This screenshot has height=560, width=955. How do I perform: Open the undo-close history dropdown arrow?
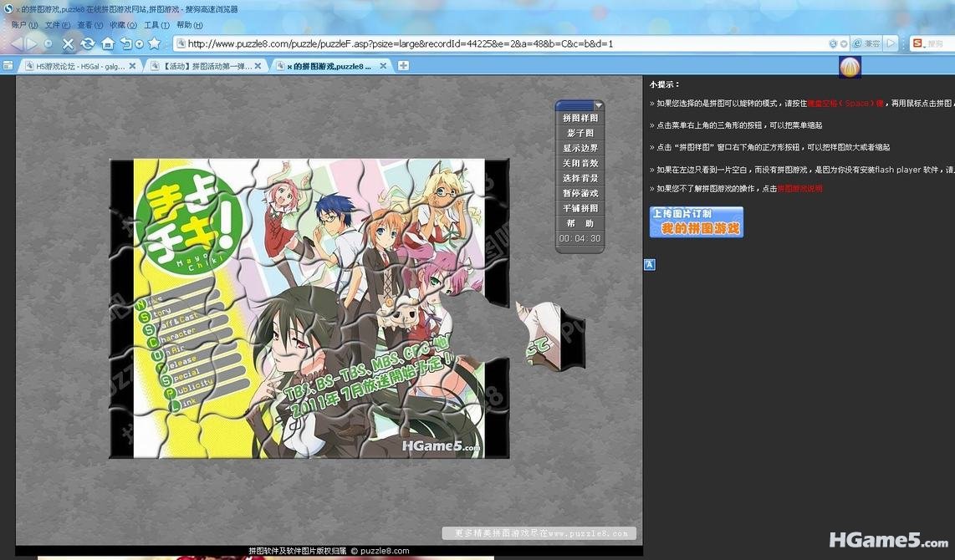pos(140,43)
